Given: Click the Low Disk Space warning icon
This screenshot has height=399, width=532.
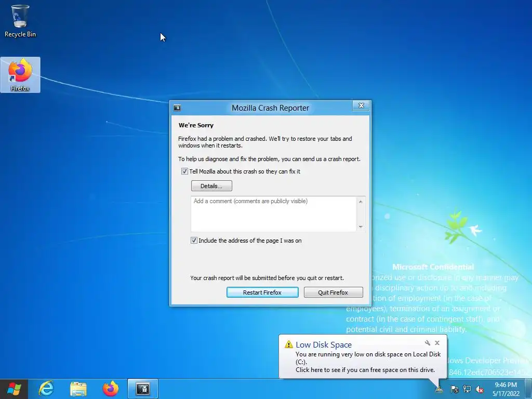Looking at the screenshot, I should coord(289,344).
